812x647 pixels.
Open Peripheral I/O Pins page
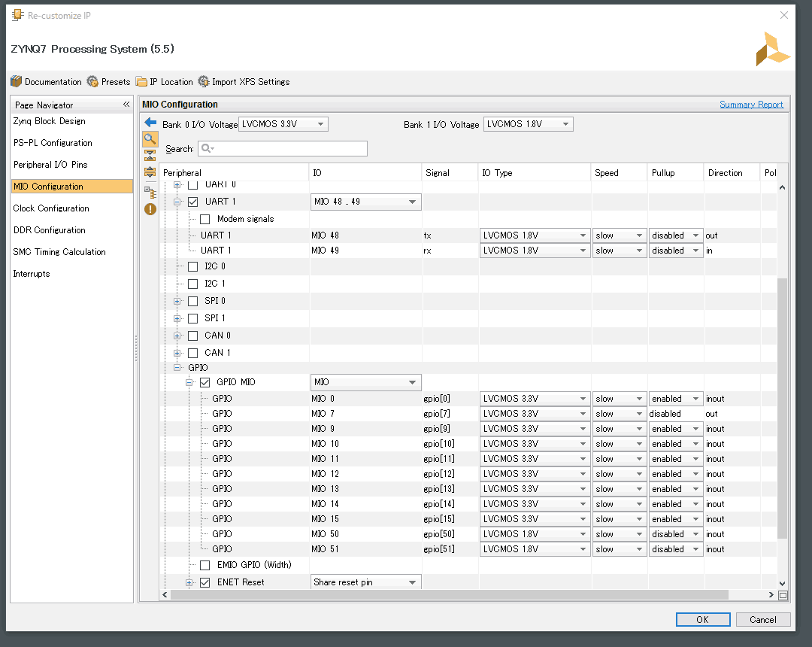coord(51,165)
